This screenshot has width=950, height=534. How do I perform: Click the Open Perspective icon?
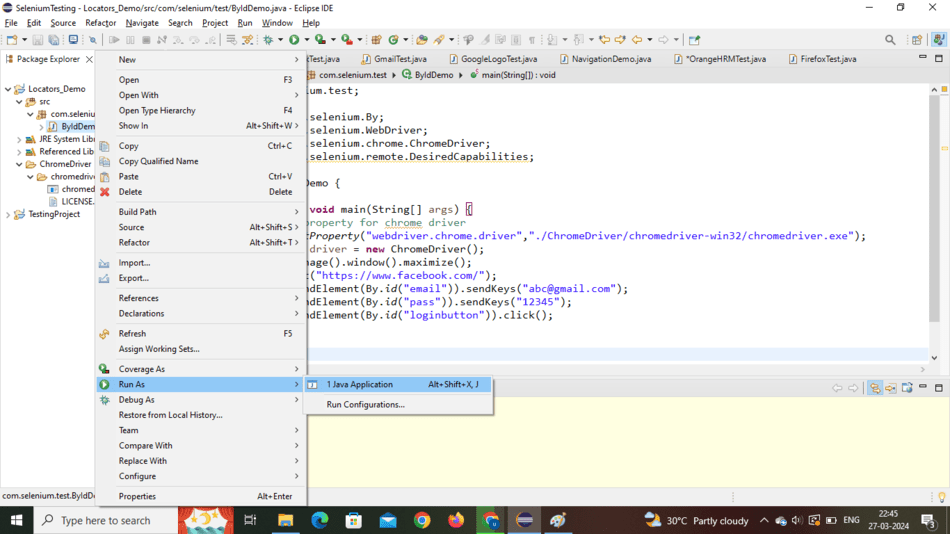coord(917,40)
